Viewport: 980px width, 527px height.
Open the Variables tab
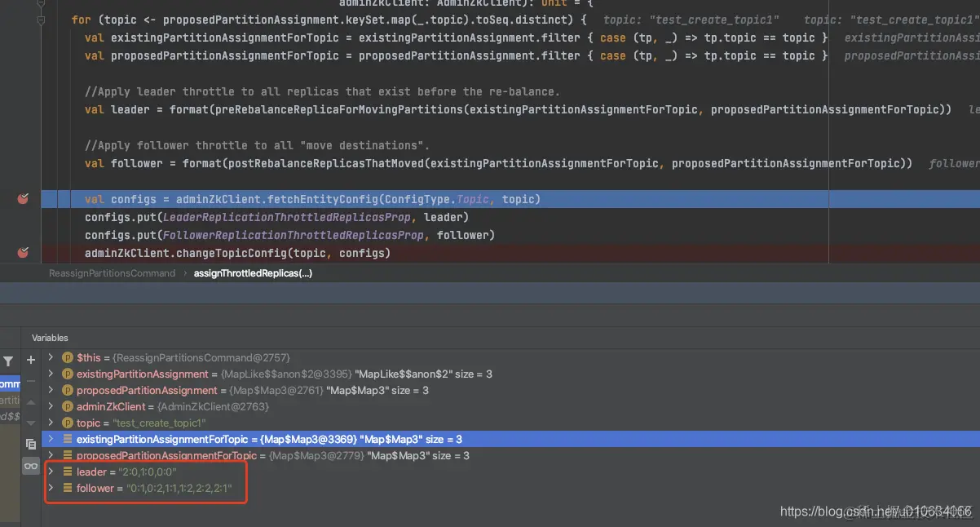[50, 338]
